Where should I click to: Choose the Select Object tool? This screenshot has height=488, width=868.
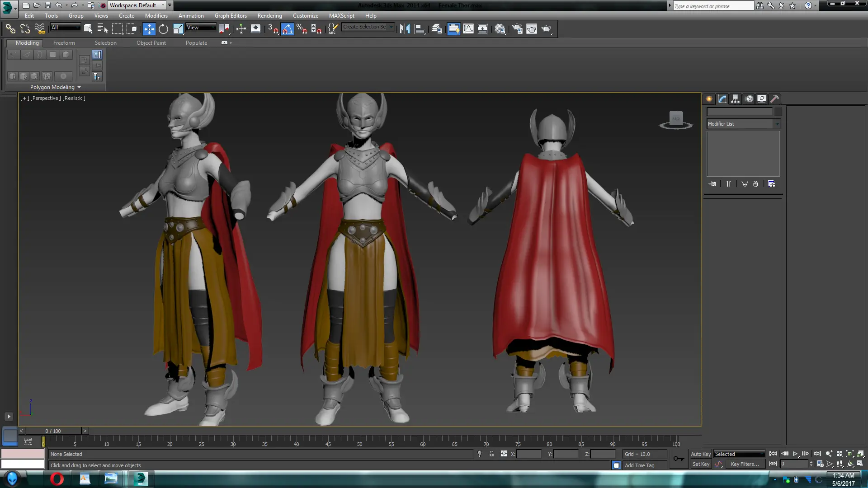pos(88,29)
